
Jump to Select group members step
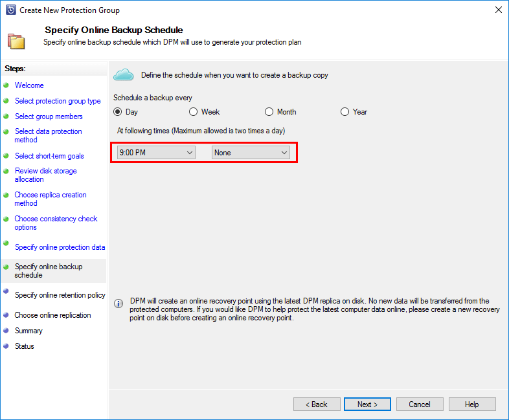click(x=49, y=116)
